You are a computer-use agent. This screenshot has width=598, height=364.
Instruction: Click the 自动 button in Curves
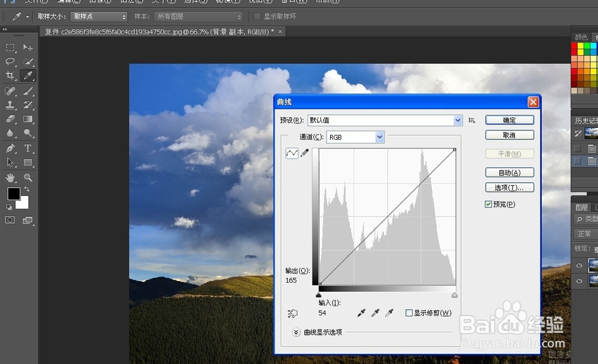[x=509, y=172]
